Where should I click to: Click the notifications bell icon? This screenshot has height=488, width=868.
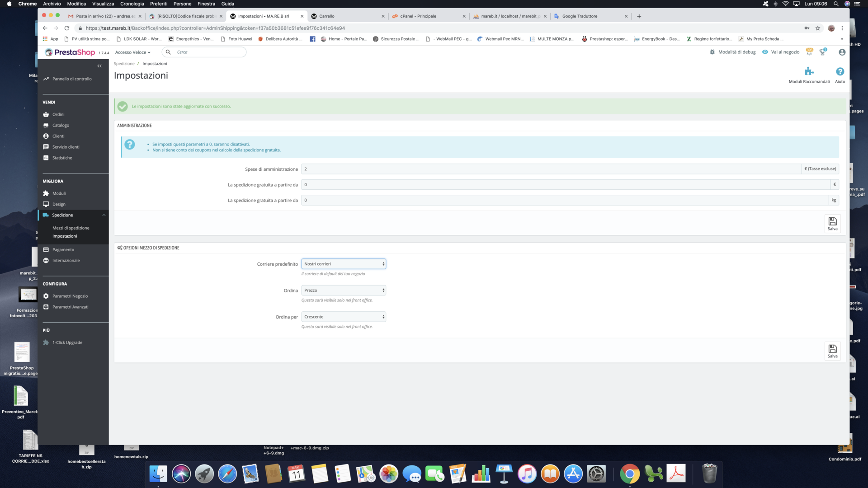point(809,52)
